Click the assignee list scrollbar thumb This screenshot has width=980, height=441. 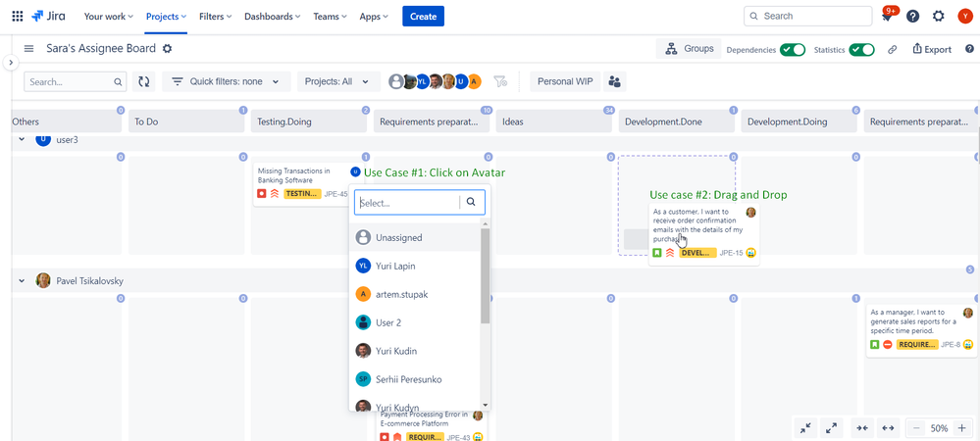click(x=485, y=275)
